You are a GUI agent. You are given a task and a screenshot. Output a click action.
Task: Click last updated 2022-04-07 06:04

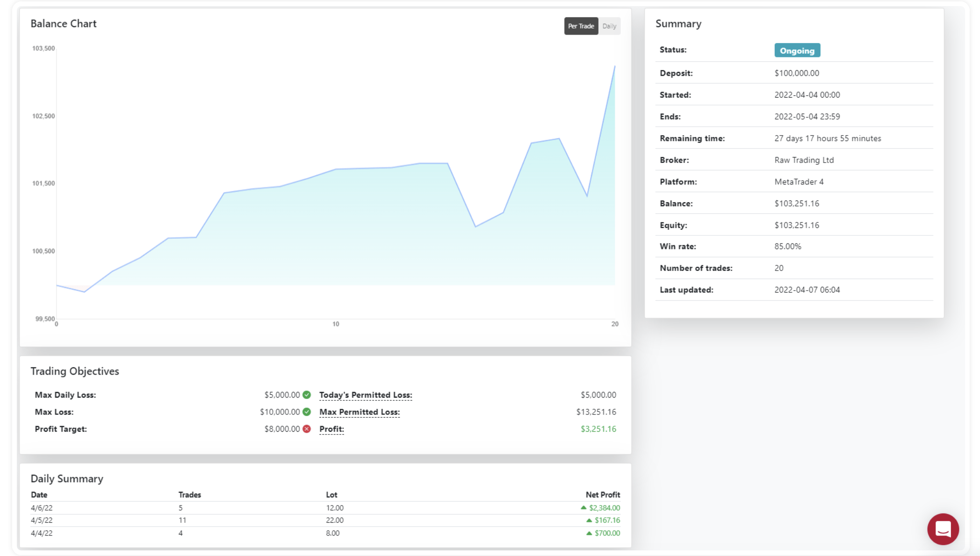coord(807,290)
